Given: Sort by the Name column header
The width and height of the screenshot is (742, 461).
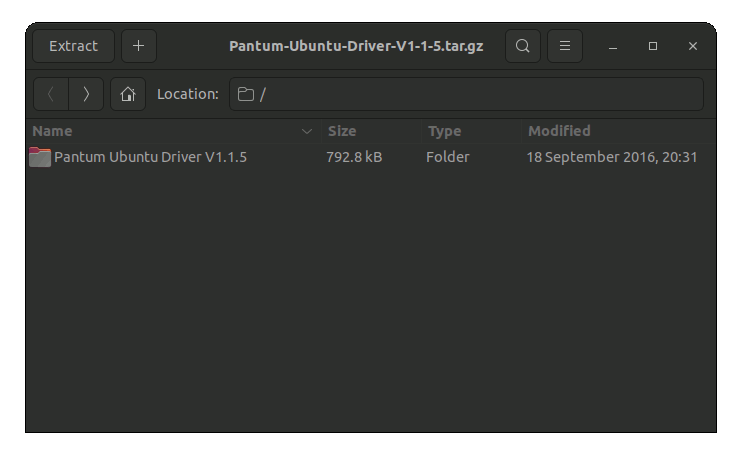Looking at the screenshot, I should [173, 131].
